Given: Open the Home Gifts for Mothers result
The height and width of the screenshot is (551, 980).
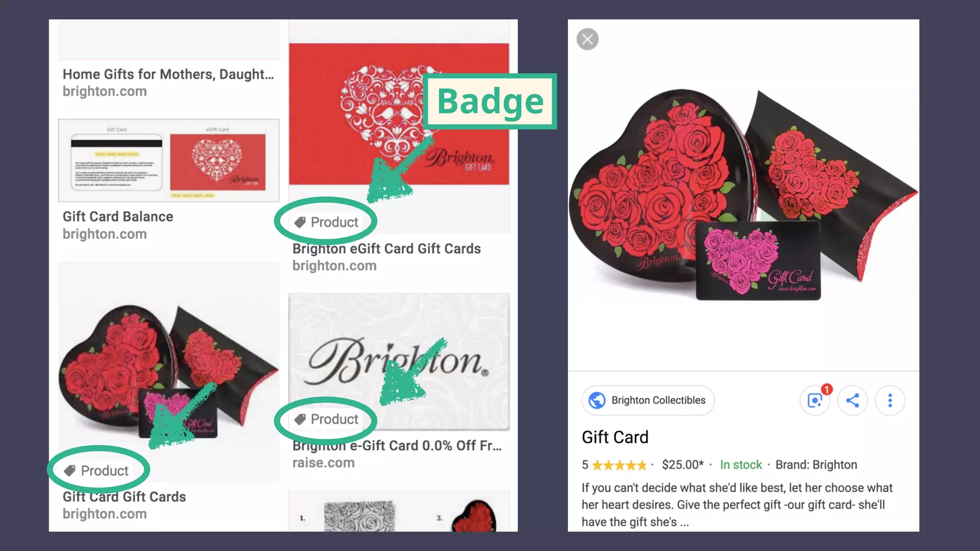Looking at the screenshot, I should click(x=168, y=75).
